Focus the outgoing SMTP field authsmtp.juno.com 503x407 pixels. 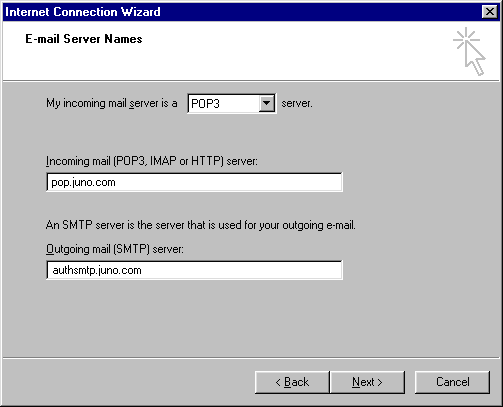point(194,270)
